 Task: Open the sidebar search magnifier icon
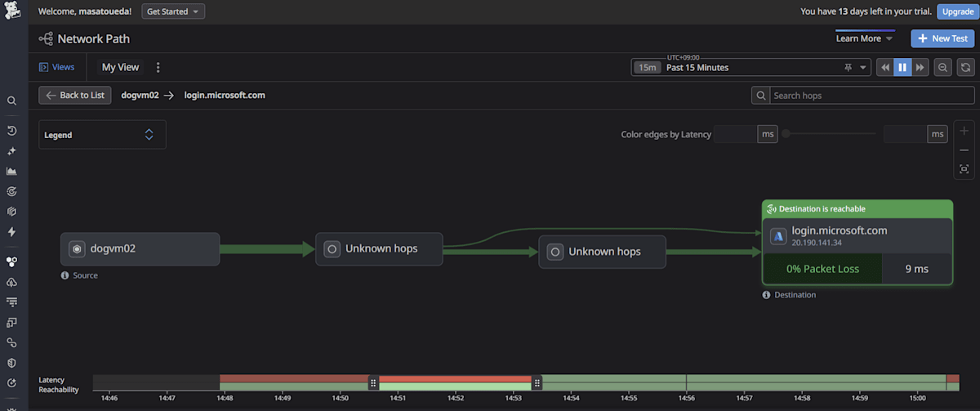12,101
